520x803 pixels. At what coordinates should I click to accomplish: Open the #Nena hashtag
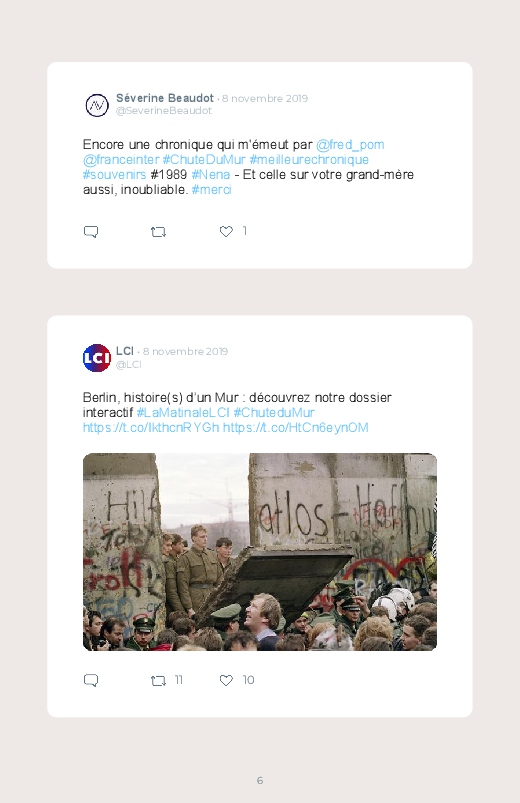click(211, 175)
